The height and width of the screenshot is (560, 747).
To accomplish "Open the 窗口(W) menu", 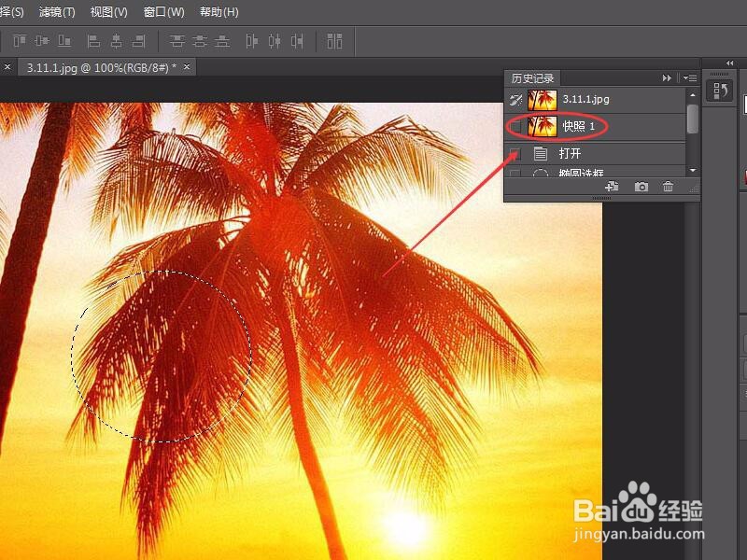I will (x=164, y=12).
